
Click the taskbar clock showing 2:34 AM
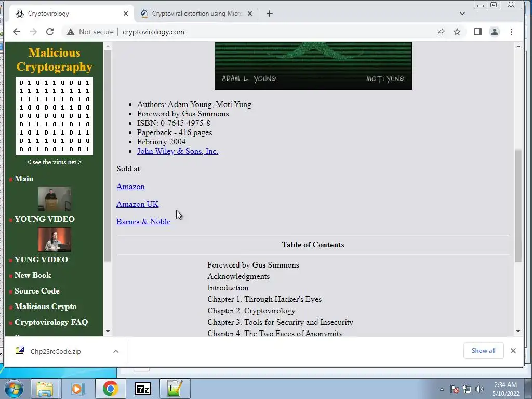coord(506,389)
